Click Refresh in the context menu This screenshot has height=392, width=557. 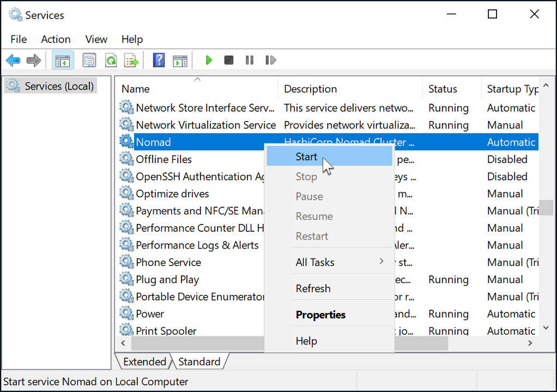tap(313, 288)
